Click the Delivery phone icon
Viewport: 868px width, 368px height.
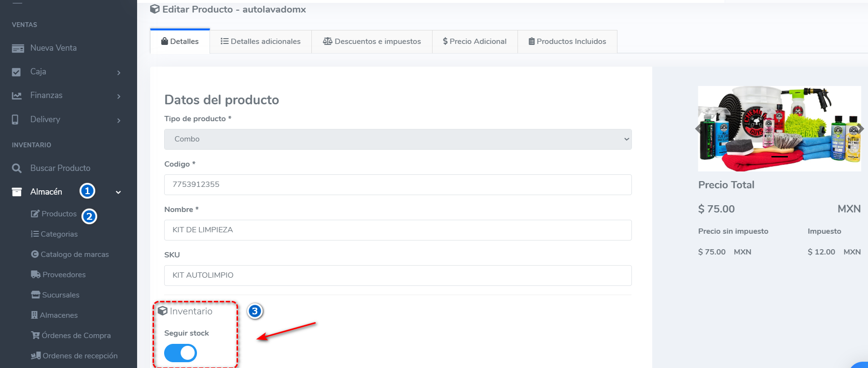[x=15, y=120]
